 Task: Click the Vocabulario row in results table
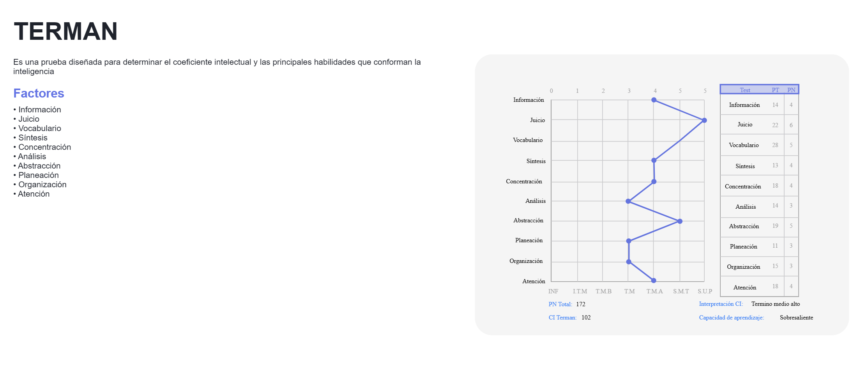click(x=744, y=145)
